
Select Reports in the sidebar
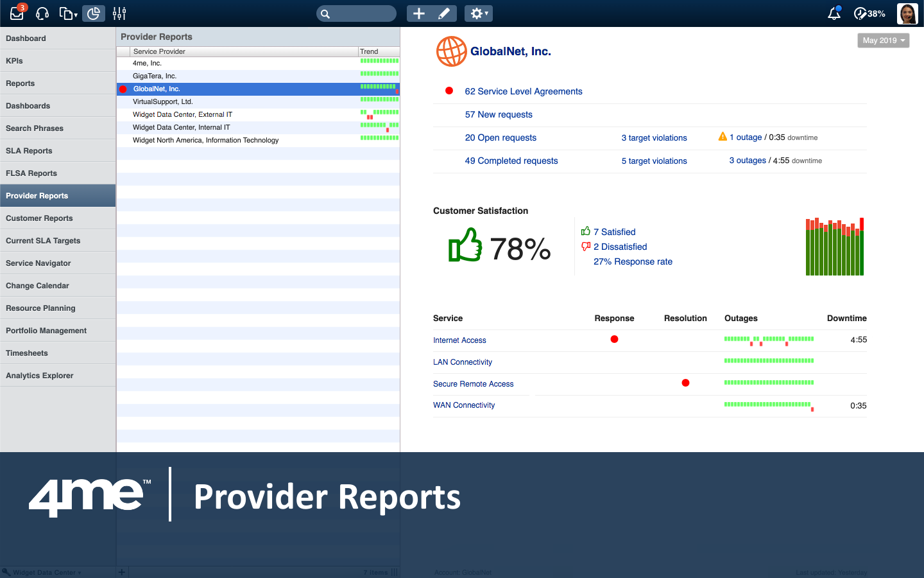pyautogui.click(x=58, y=83)
